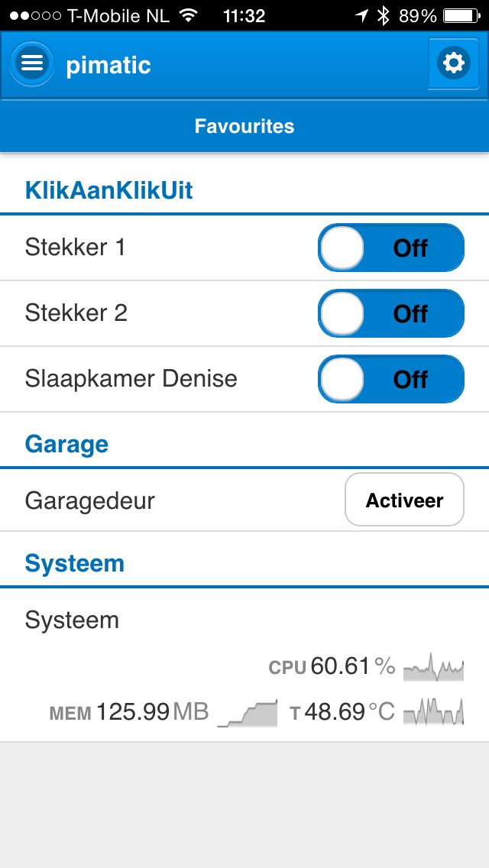This screenshot has height=868, width=489.
Task: Tap the Bluetooth status icon
Action: pyautogui.click(x=384, y=15)
